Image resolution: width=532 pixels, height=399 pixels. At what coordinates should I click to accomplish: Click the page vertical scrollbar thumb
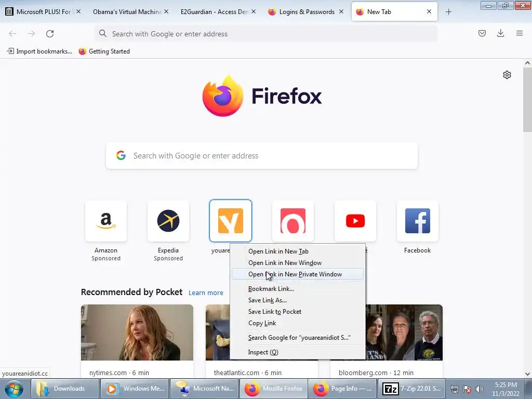tap(527, 99)
